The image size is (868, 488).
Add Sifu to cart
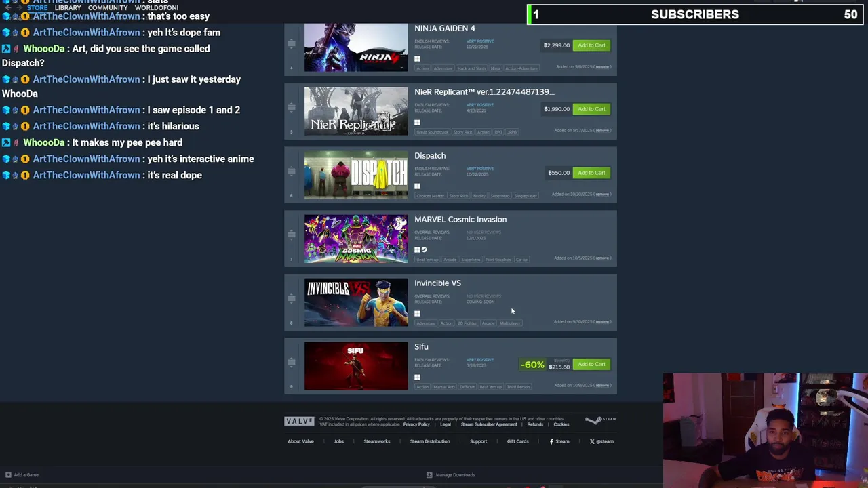(x=591, y=365)
